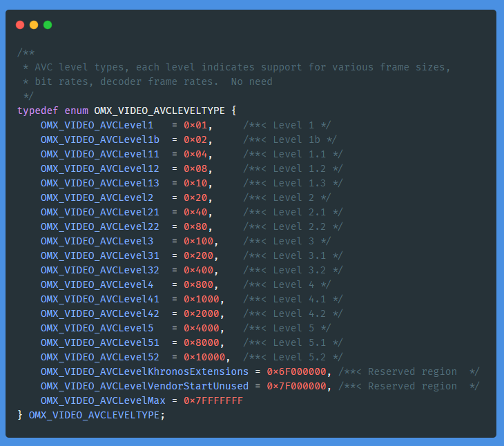Click the green maximize dot

point(48,25)
